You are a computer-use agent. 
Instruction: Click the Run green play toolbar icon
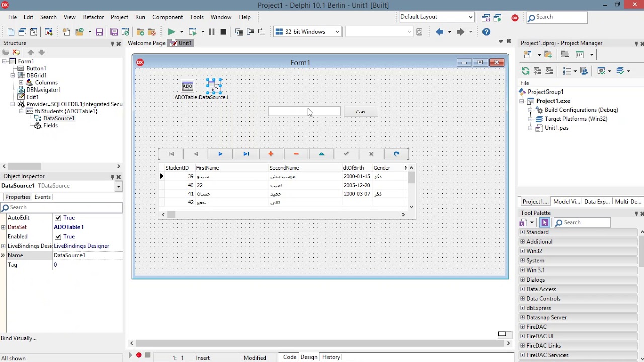point(171,32)
